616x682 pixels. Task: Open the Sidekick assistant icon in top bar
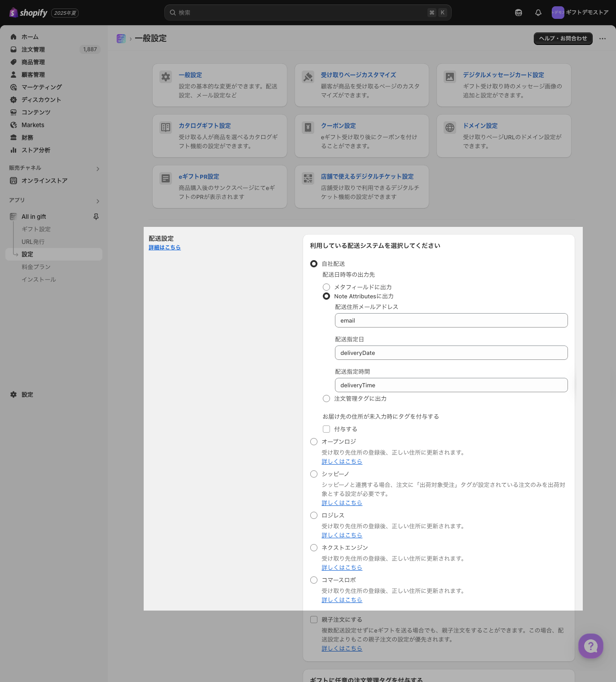(x=519, y=13)
